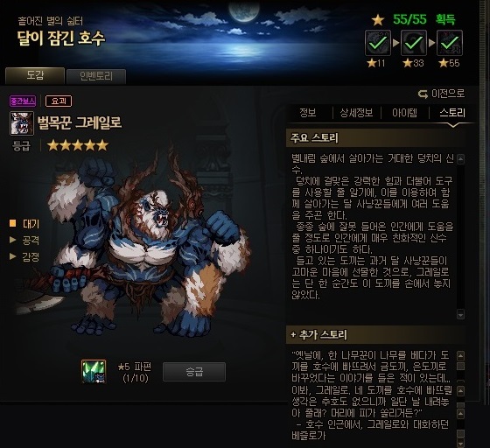Open the 상세정보 tab

(x=356, y=113)
